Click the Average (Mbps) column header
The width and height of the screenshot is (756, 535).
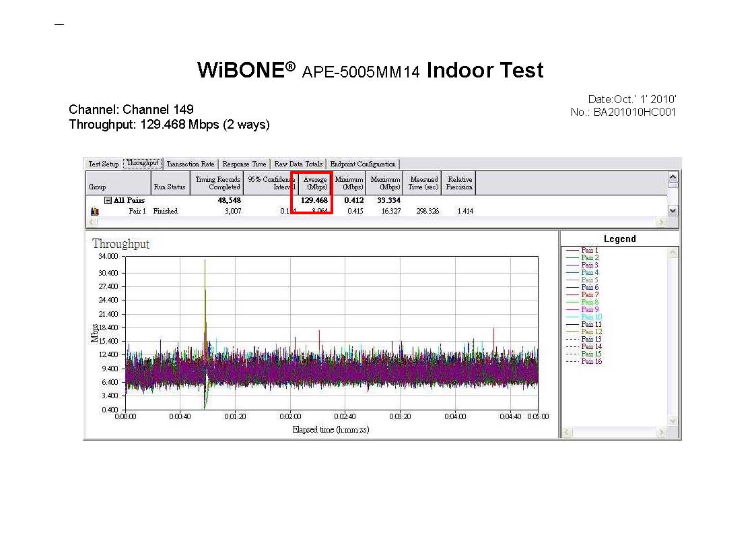pyautogui.click(x=314, y=183)
